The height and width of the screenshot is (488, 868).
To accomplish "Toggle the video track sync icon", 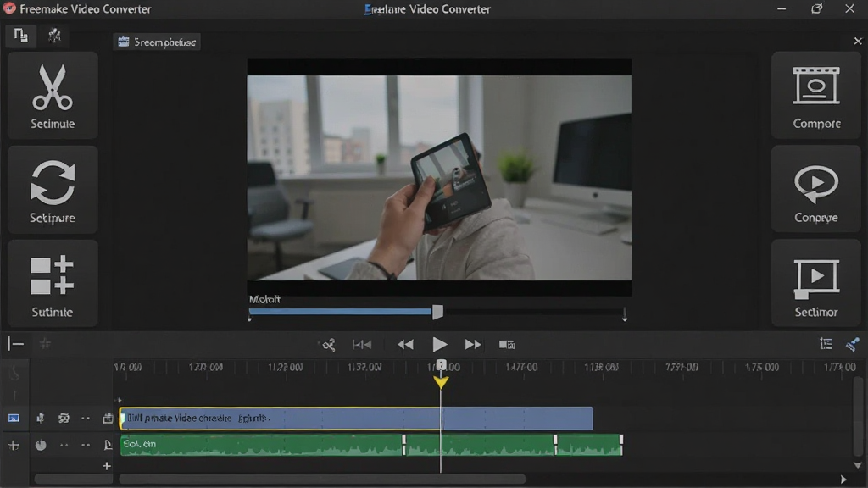I will click(x=64, y=419).
